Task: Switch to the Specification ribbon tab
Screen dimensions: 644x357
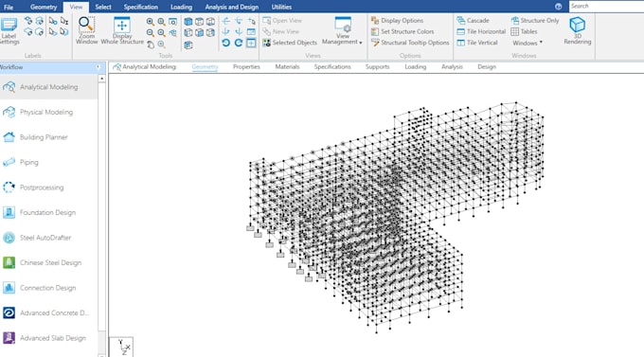Action: click(x=141, y=7)
